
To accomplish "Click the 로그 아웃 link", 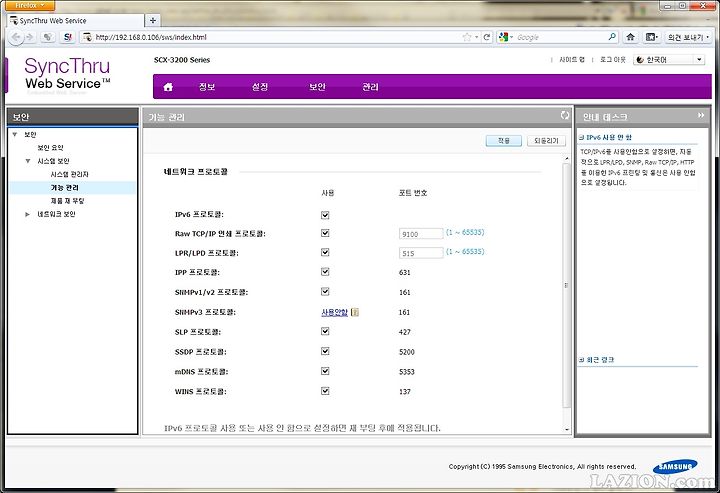I will click(613, 60).
